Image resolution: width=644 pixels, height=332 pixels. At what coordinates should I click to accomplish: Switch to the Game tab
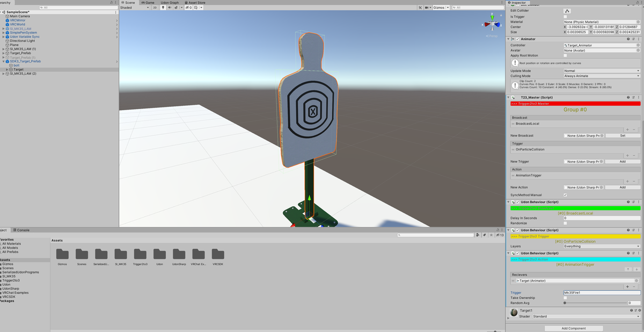tap(147, 3)
